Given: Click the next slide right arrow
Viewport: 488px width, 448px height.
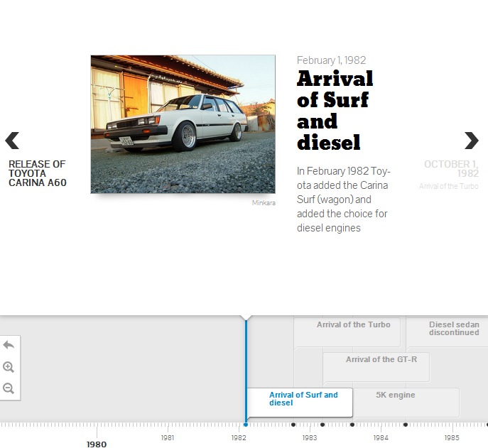Looking at the screenshot, I should point(471,141).
